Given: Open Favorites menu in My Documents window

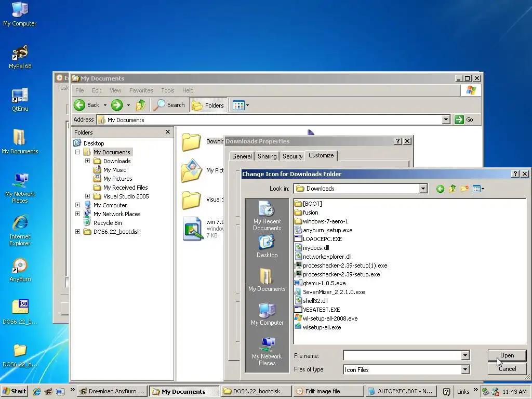Looking at the screenshot, I should (141, 90).
